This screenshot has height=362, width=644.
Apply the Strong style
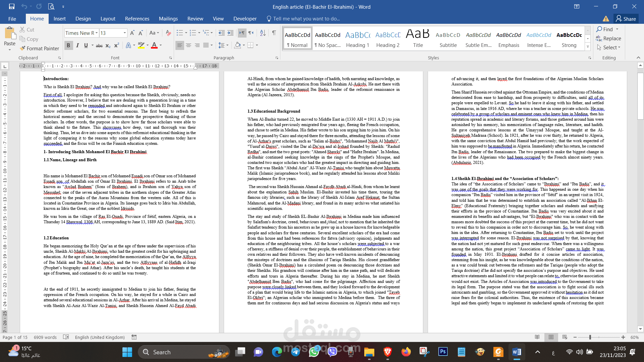pos(569,39)
